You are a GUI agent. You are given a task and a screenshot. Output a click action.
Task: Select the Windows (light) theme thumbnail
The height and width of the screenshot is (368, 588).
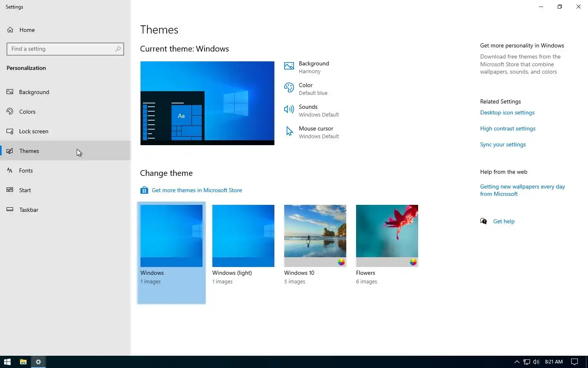[243, 236]
